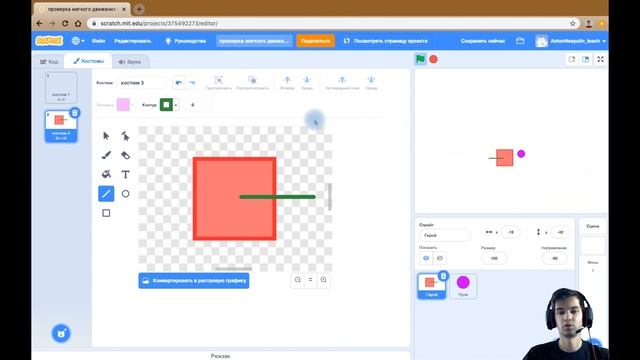The width and height of the screenshot is (640, 360).
Task: Click Посмотреть страницу проекта
Action: pyautogui.click(x=386, y=41)
